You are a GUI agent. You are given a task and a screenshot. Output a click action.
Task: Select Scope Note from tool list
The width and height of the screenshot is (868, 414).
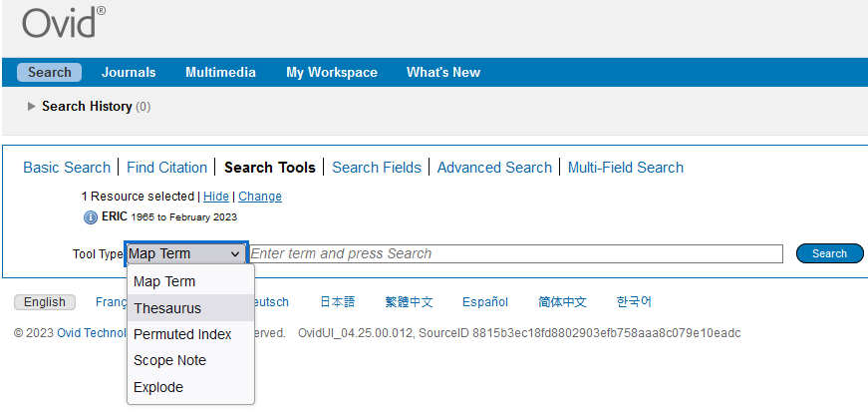pos(169,360)
